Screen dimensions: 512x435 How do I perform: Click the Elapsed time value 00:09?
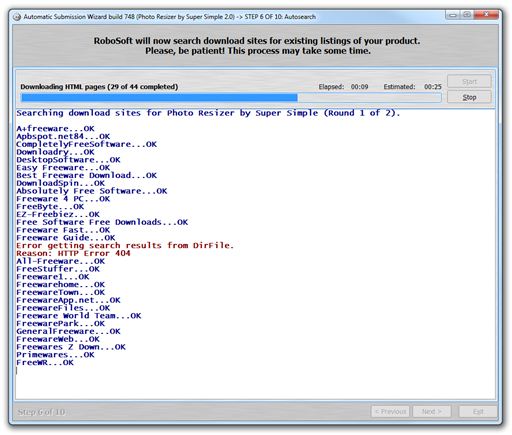tap(359, 87)
